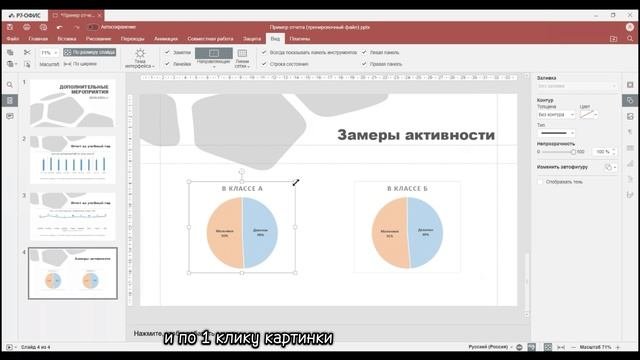Switch to the Плагины tab

click(300, 39)
